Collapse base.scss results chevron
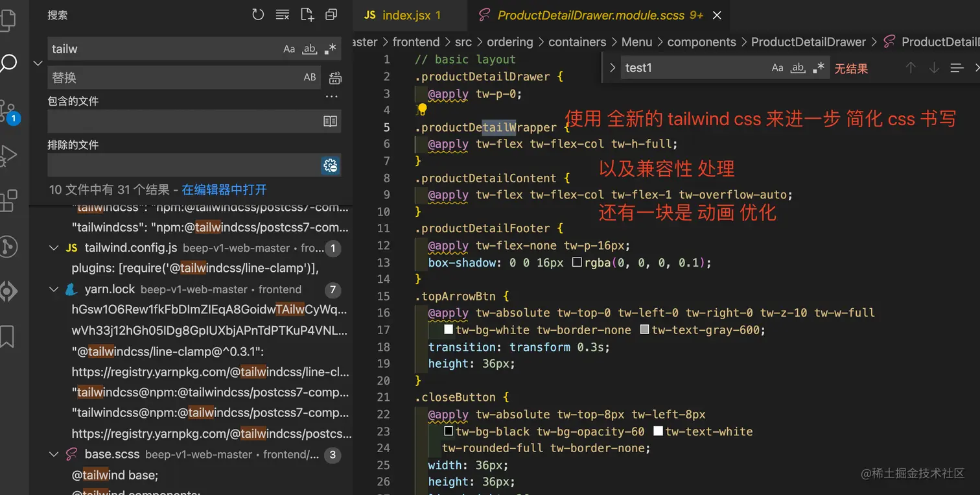This screenshot has height=495, width=980. [54, 454]
